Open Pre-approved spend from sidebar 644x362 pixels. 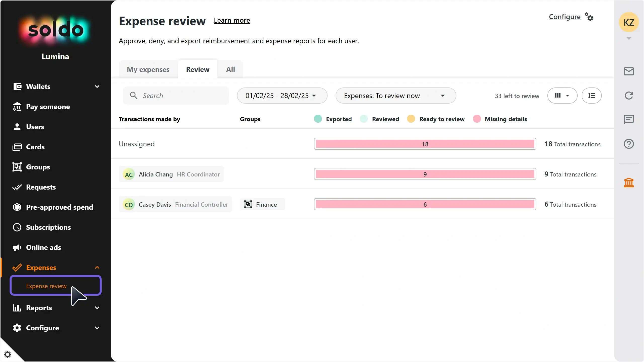coord(59,207)
